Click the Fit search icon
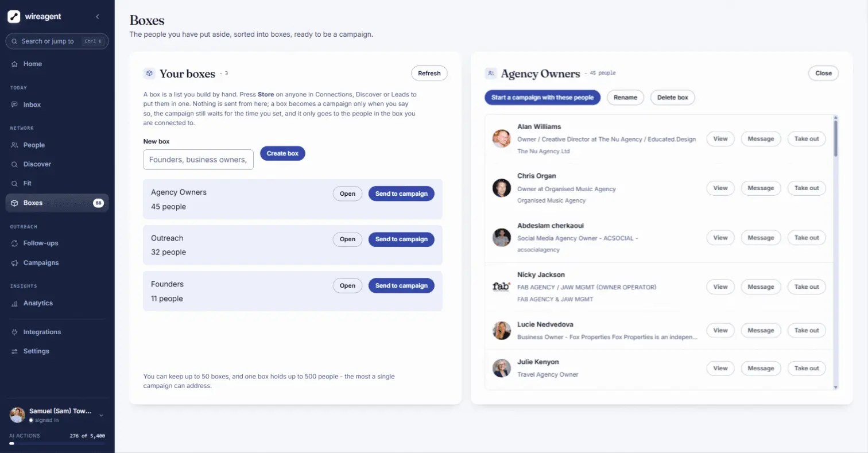Image resolution: width=868 pixels, height=453 pixels. tap(14, 184)
